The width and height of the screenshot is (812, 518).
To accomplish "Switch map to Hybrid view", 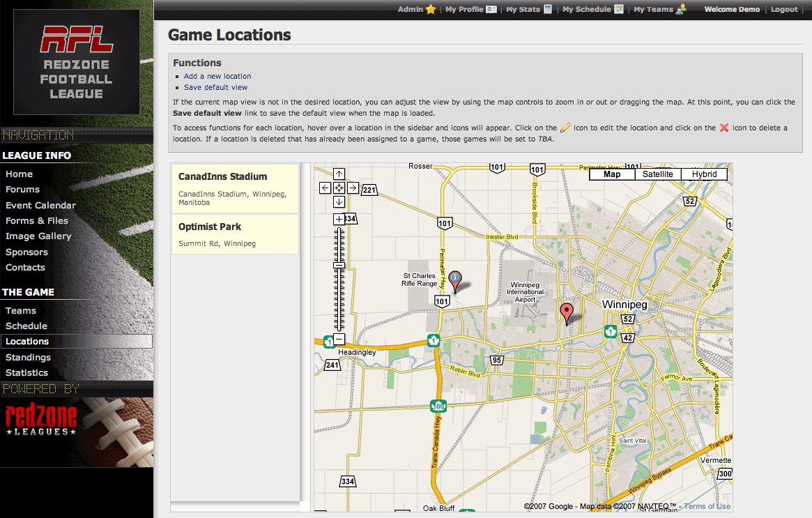I will pyautogui.click(x=704, y=174).
